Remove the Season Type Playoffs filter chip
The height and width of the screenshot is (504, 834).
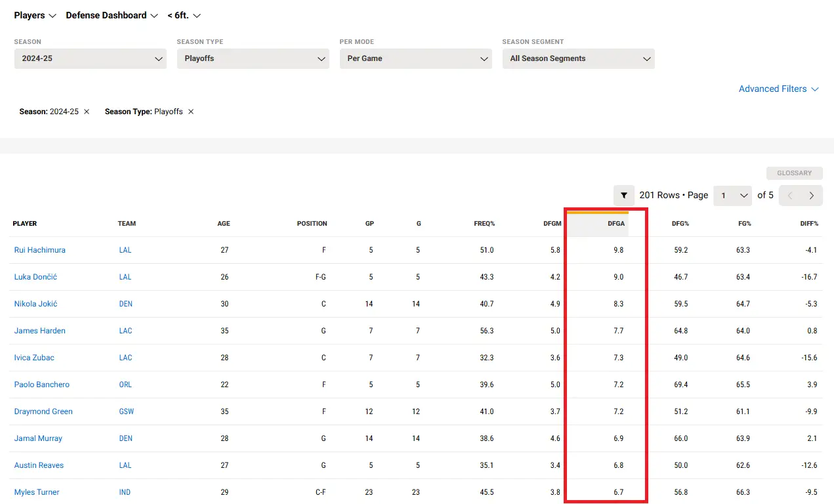191,112
